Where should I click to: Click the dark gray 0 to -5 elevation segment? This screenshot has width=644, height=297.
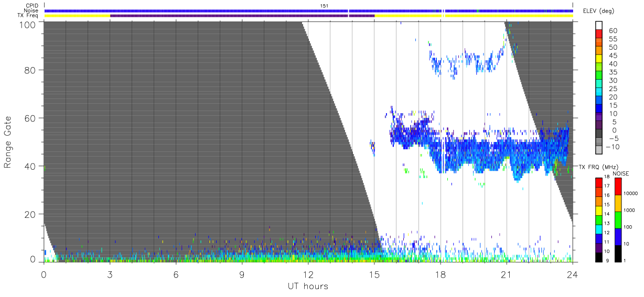tap(600, 134)
